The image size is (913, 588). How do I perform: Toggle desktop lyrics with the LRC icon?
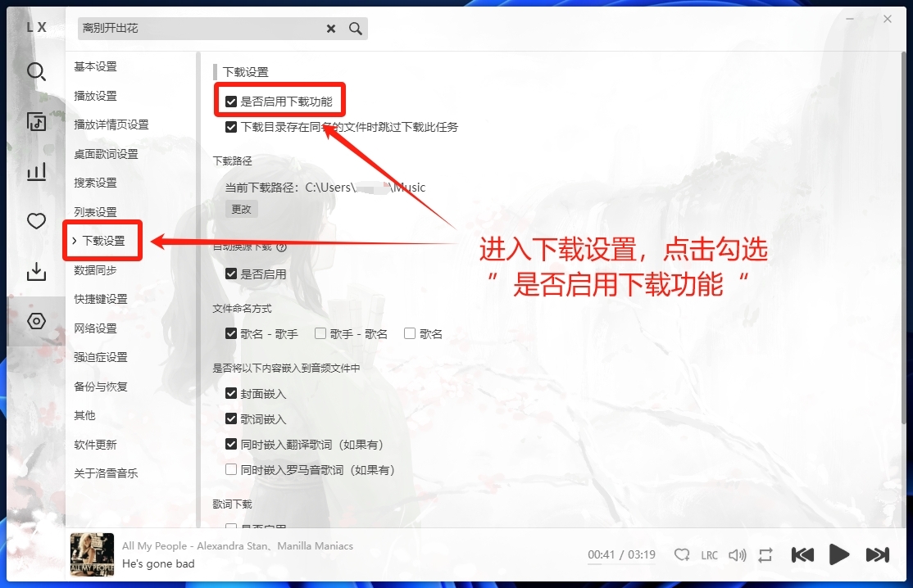click(x=709, y=555)
